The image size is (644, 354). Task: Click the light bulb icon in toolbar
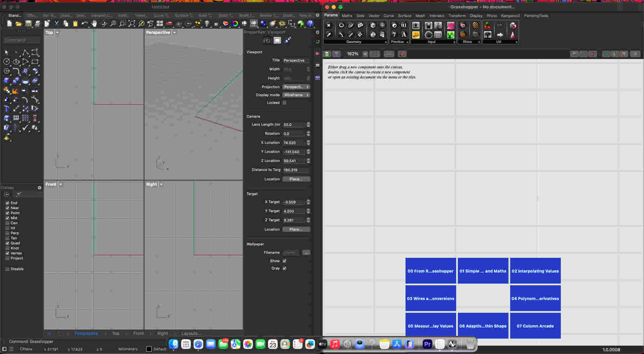[x=207, y=23]
